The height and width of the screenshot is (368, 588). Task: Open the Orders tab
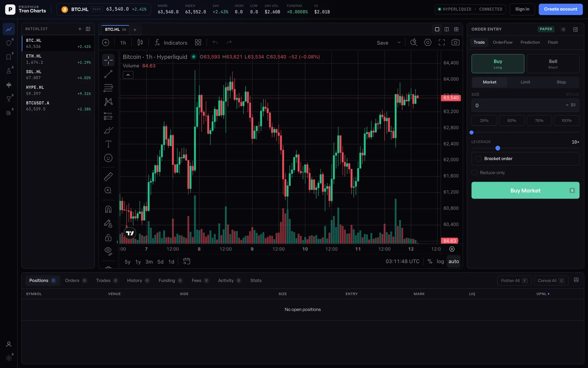[76, 280]
